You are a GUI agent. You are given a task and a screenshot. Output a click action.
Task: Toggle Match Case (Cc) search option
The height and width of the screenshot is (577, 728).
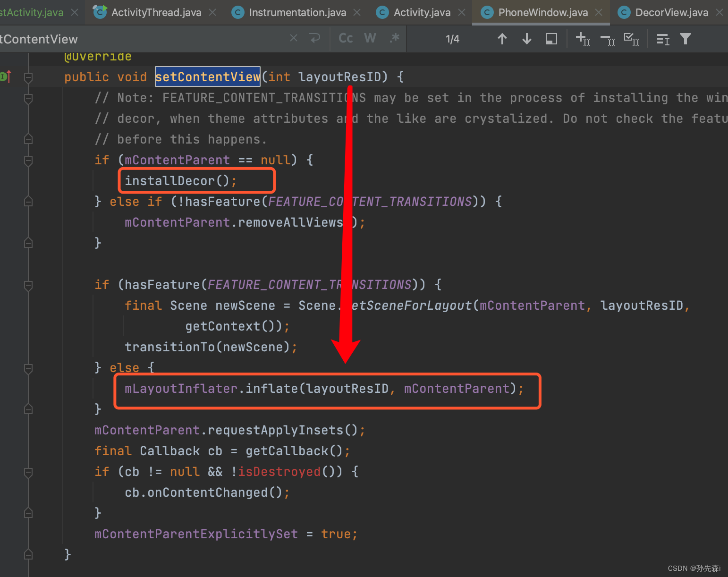click(x=346, y=38)
